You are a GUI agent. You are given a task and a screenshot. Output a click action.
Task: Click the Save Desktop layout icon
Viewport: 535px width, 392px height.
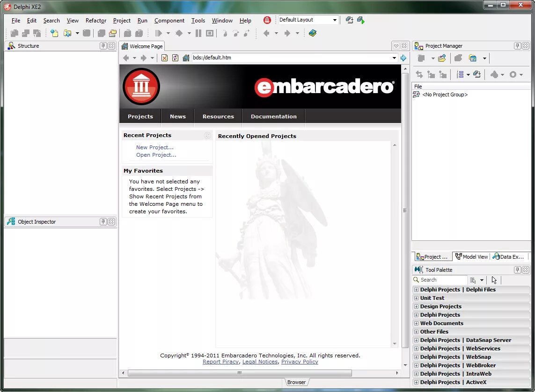(x=349, y=20)
